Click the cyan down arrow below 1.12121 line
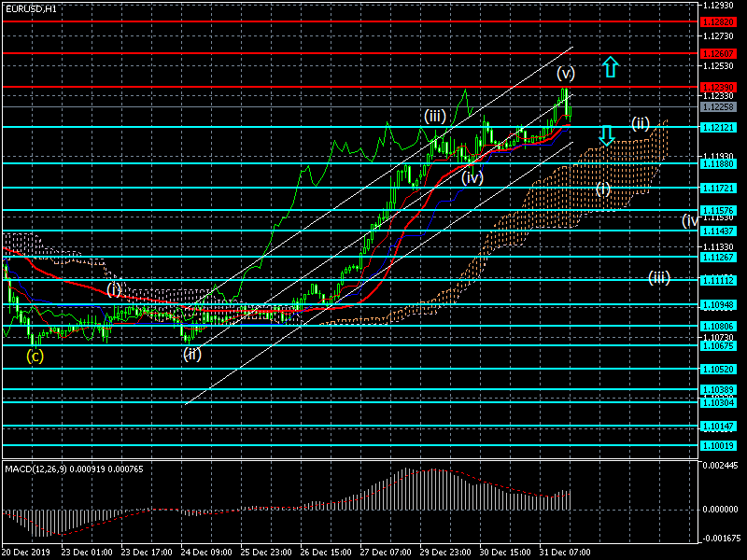 coord(606,135)
